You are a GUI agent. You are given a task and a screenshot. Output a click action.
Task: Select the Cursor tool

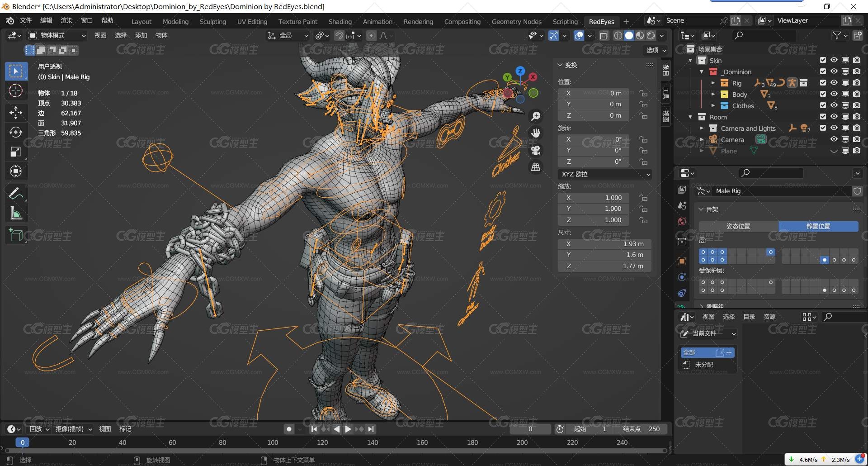point(16,91)
